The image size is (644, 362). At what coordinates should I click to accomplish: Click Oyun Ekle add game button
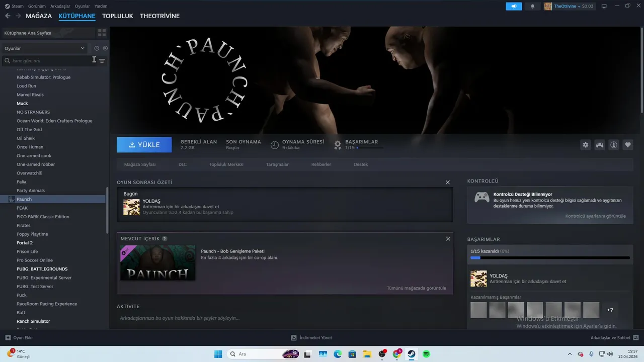19,338
